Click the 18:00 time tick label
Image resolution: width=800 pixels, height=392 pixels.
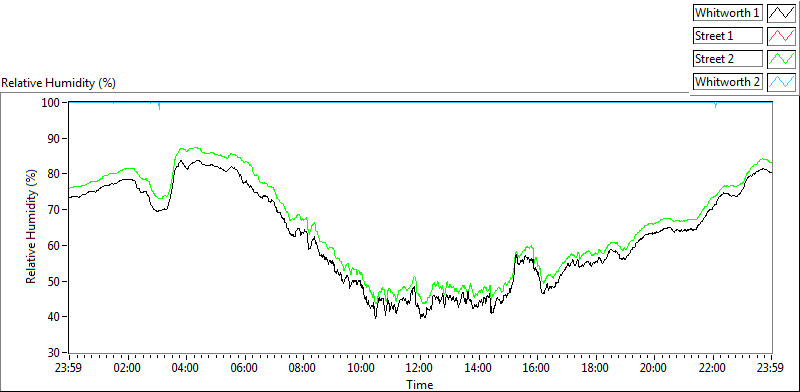click(x=596, y=368)
